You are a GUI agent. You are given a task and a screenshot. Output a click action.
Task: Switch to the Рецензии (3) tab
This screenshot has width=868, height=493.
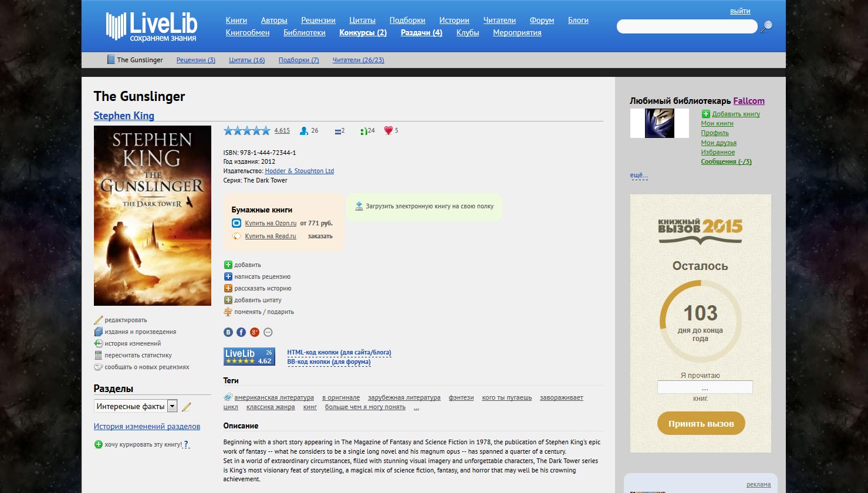(196, 60)
